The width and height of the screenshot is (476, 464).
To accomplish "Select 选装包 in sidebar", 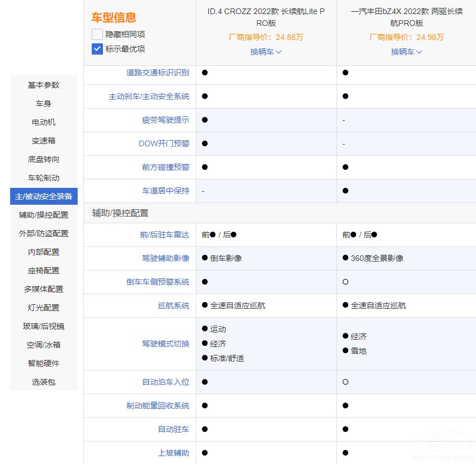I will 44,382.
